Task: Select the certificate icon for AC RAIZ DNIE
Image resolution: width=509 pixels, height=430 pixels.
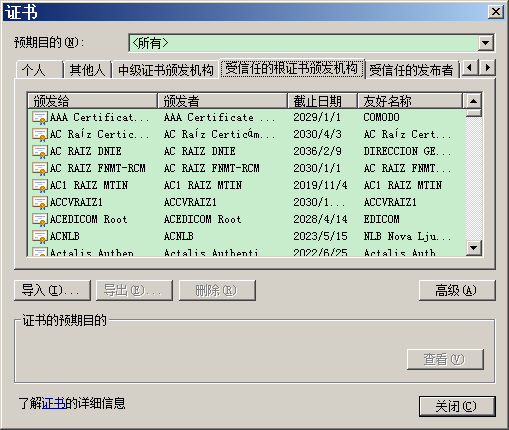Action: 40,152
